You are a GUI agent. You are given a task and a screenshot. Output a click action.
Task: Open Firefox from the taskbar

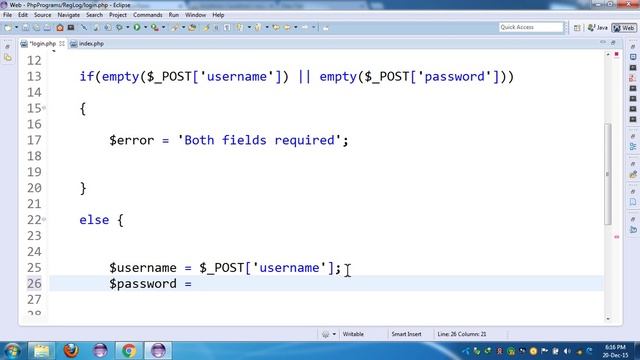(x=71, y=351)
